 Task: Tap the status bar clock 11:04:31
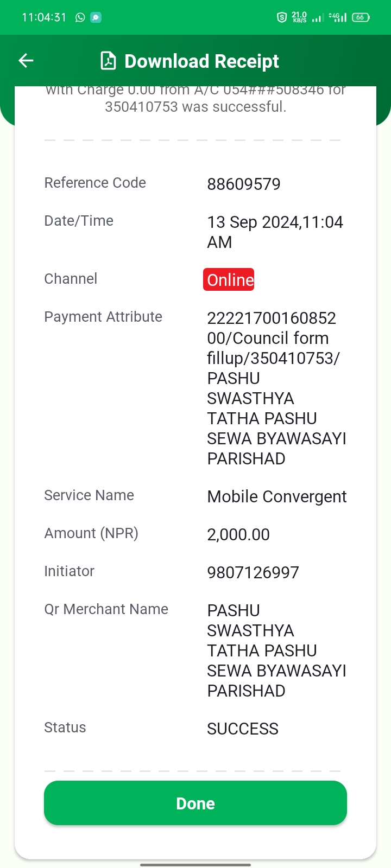coord(44,17)
